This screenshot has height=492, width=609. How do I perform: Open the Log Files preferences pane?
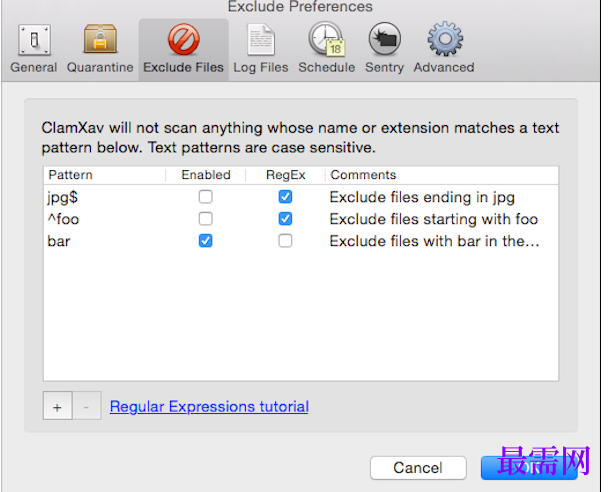point(261,49)
